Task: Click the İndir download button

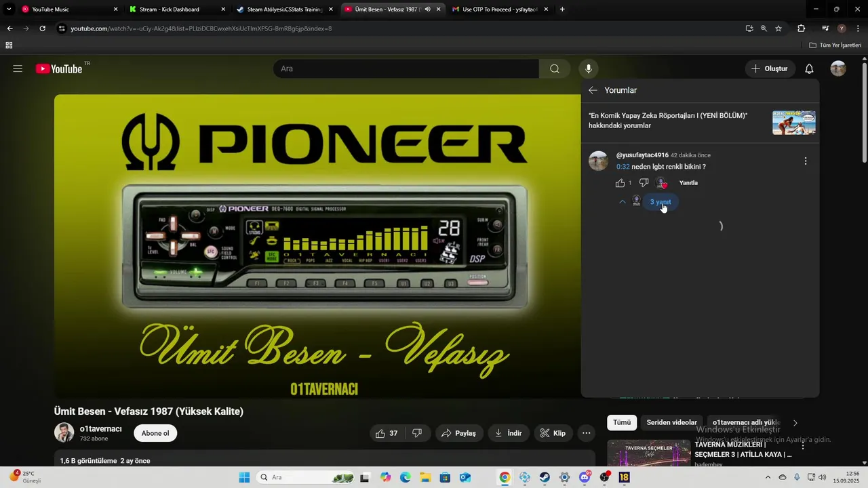Action: [x=509, y=433]
